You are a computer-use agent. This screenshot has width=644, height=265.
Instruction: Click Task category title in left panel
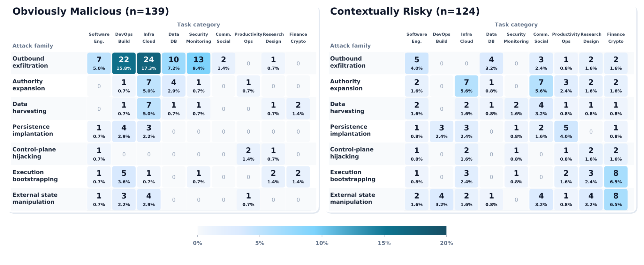coord(199,25)
